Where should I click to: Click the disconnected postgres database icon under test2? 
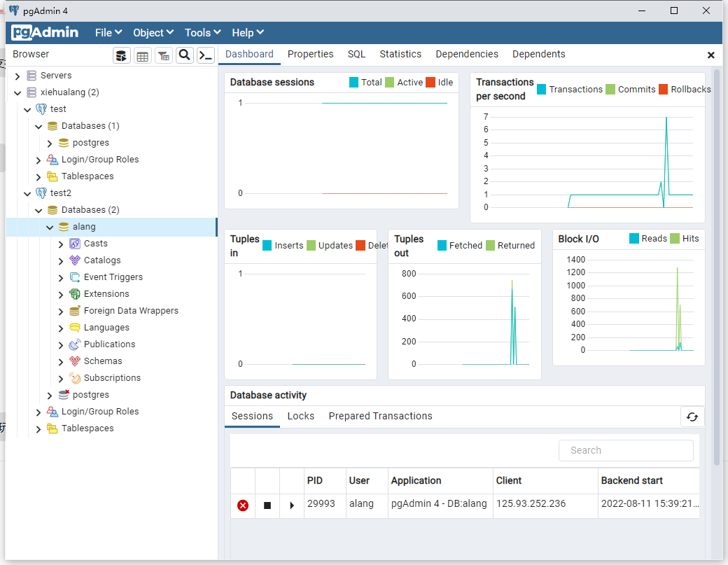64,395
